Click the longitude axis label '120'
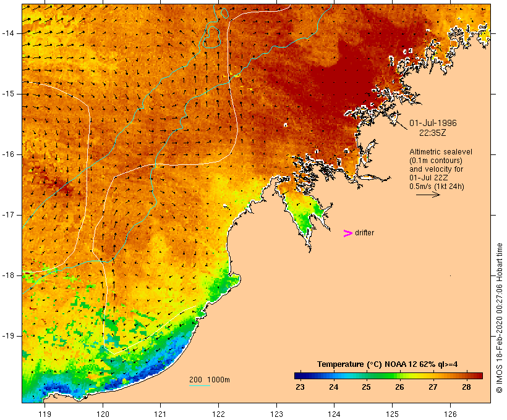 [103, 414]
